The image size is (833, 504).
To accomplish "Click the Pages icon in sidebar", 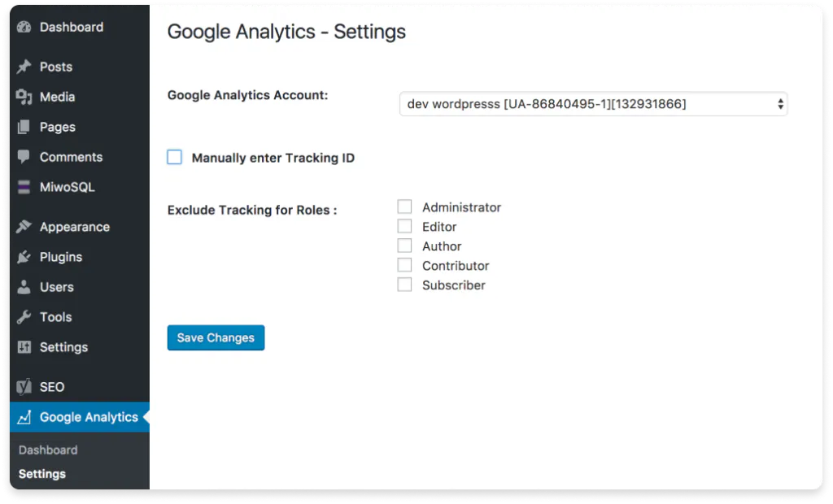I will pos(24,127).
